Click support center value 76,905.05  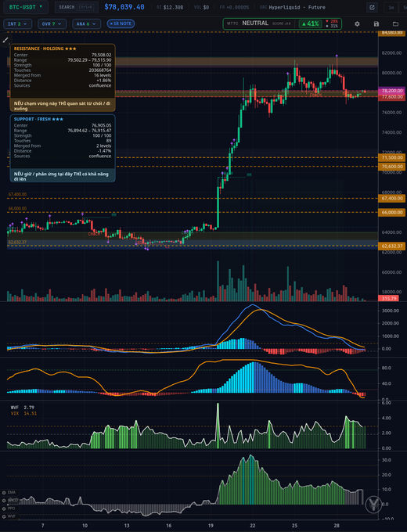point(101,125)
